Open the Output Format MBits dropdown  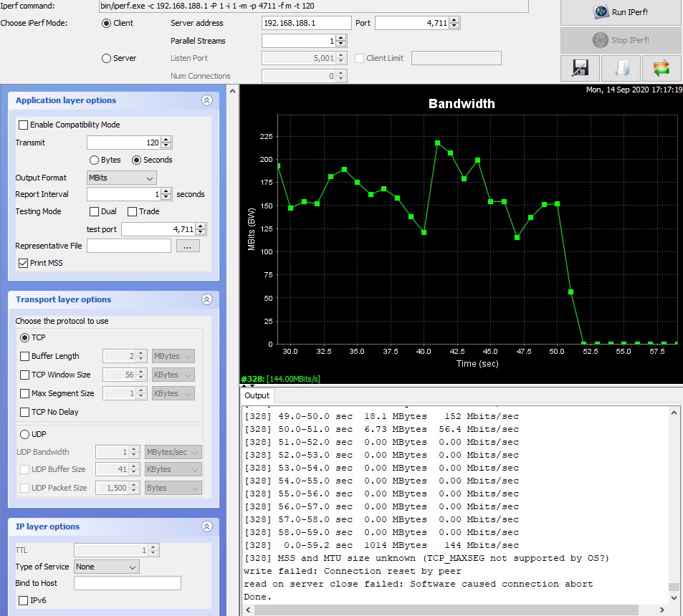tap(122, 178)
